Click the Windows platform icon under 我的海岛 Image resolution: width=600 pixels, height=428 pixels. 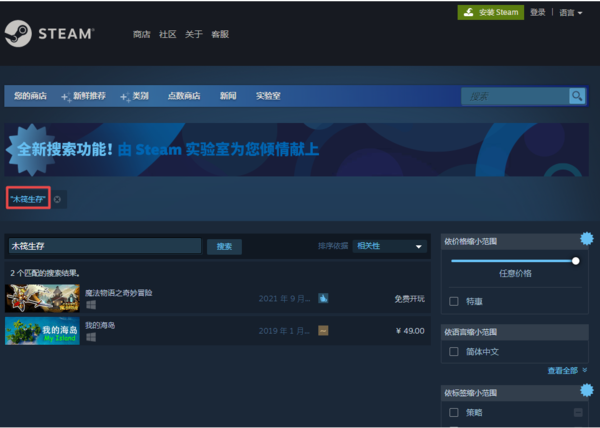pyautogui.click(x=90, y=337)
